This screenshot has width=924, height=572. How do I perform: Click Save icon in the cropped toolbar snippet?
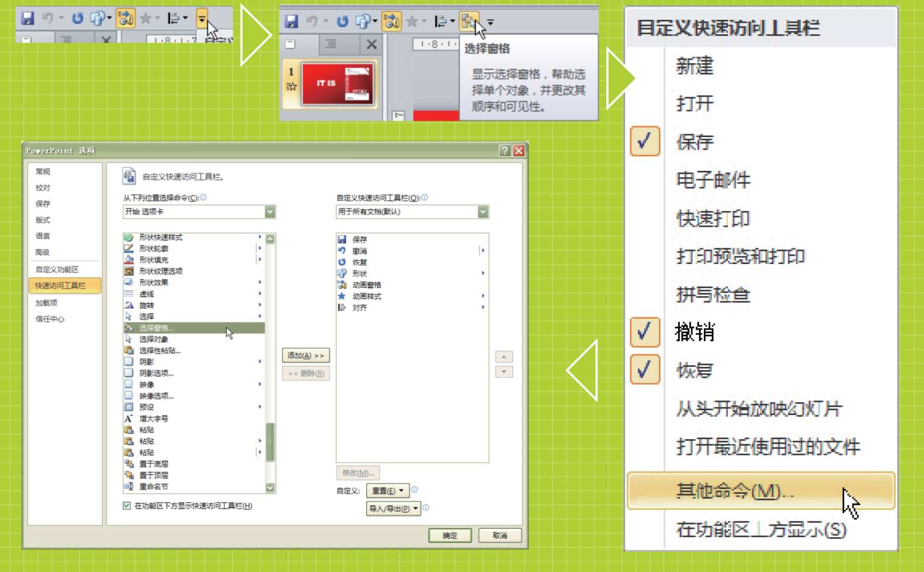(28, 18)
